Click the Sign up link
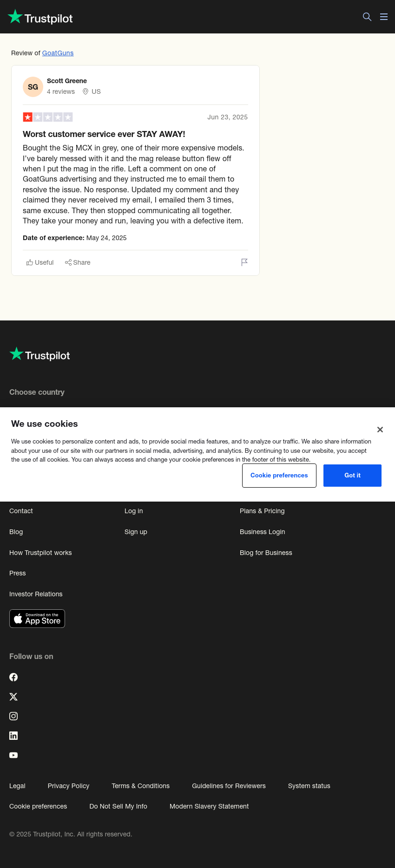Viewport: 395px width, 868px height. tap(136, 532)
